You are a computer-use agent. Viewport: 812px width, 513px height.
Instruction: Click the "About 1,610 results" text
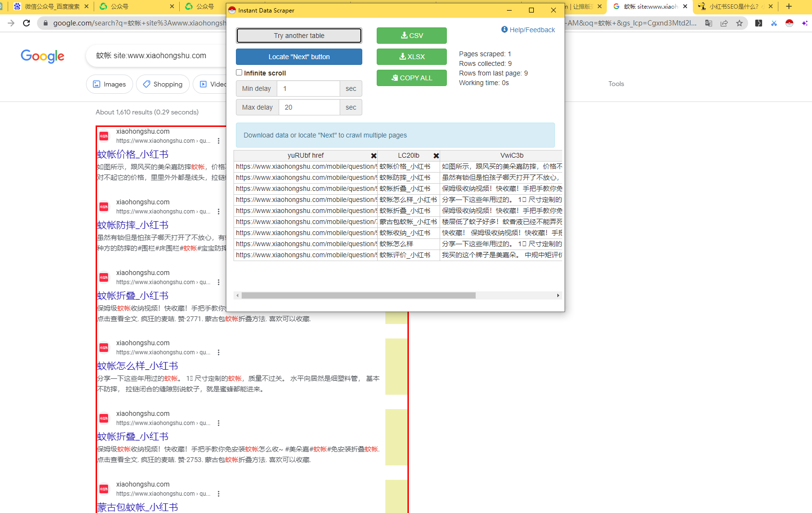coord(147,112)
